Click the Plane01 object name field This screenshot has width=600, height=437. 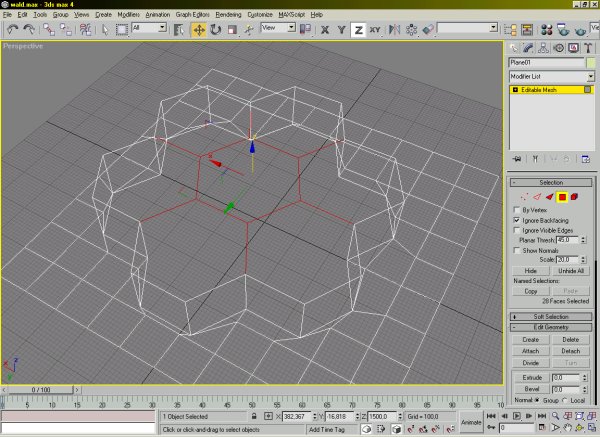coord(546,62)
